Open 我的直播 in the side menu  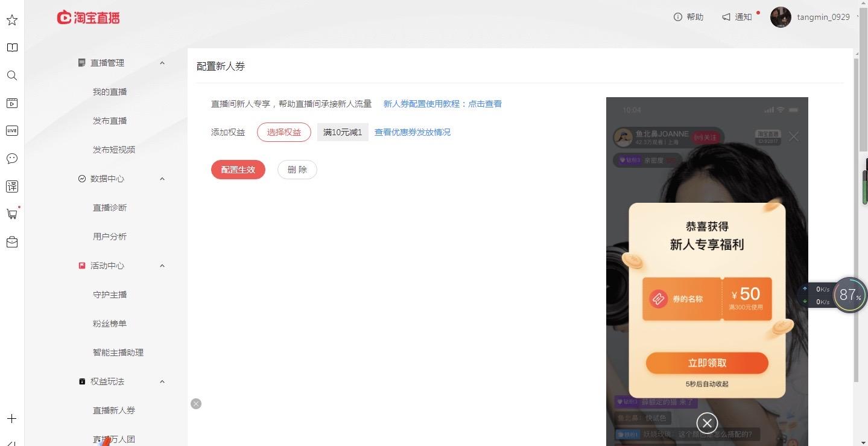pyautogui.click(x=110, y=92)
